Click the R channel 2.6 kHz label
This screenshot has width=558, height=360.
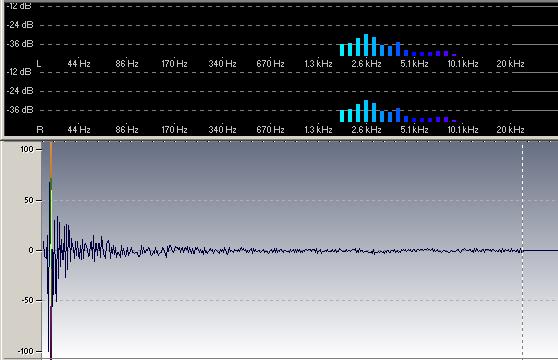[x=366, y=130]
